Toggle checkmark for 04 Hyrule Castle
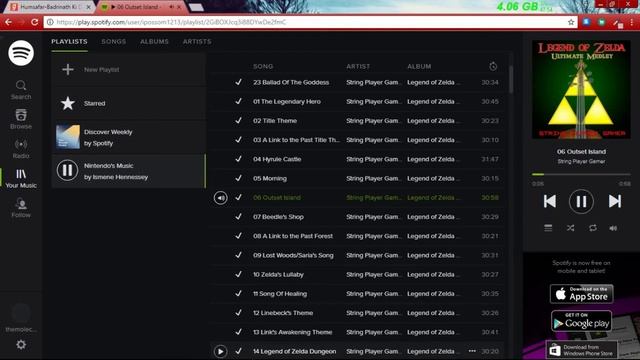Screen dimensions: 640x360 click(x=238, y=159)
